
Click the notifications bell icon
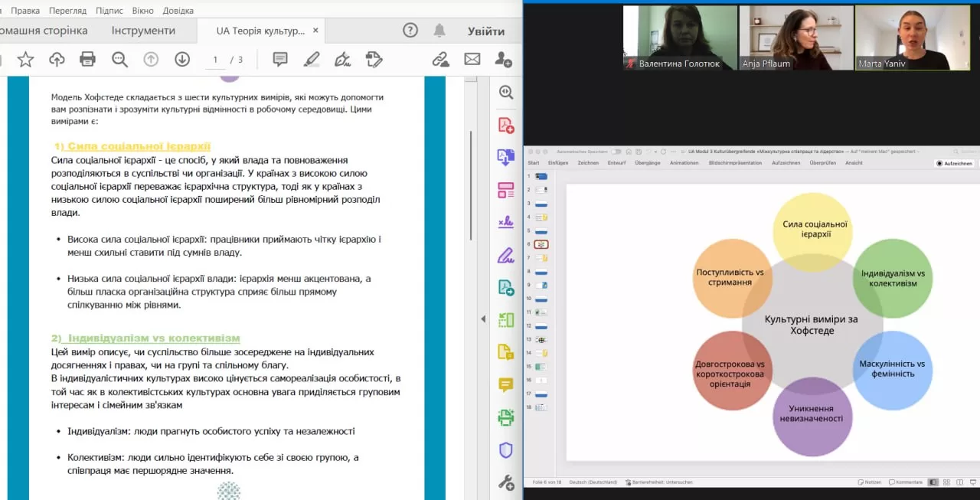pos(439,31)
